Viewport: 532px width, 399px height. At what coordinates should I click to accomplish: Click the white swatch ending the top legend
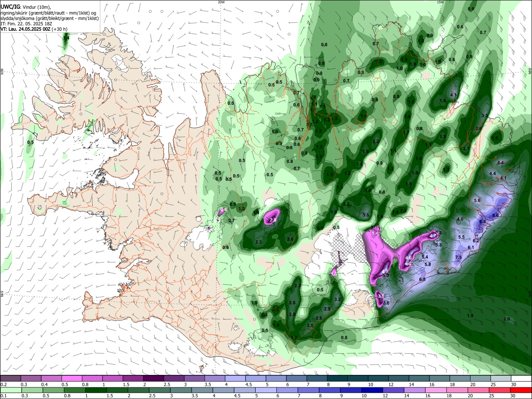pos(521,378)
